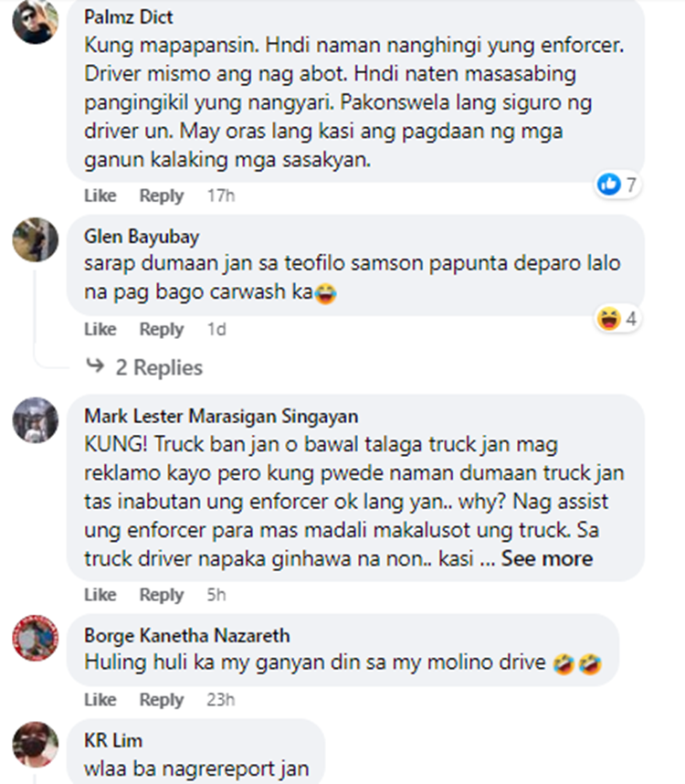The width and height of the screenshot is (685, 784).
Task: Reply to Borge Kanetha Nazareth's comment
Action: click(162, 700)
